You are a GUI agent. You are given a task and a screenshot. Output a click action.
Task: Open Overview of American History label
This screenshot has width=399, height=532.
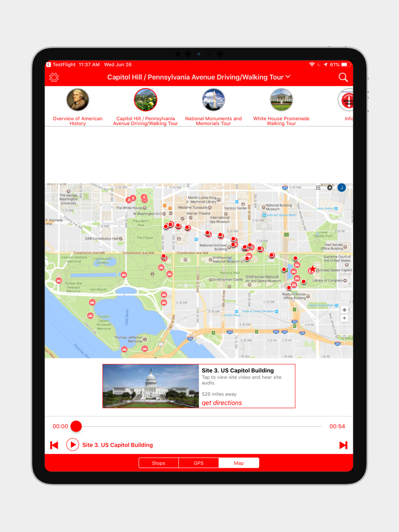[x=78, y=121]
